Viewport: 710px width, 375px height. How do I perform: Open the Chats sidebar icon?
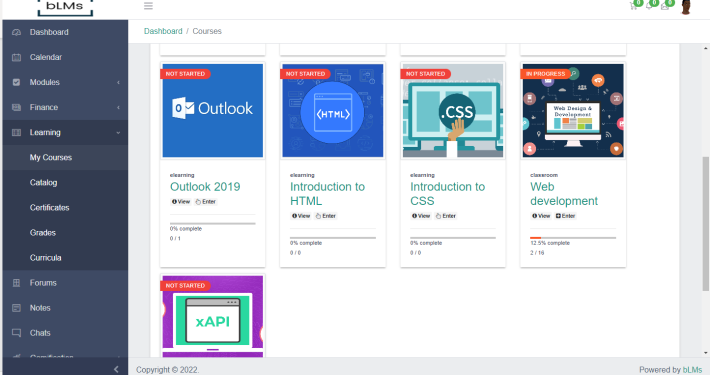[x=16, y=333]
